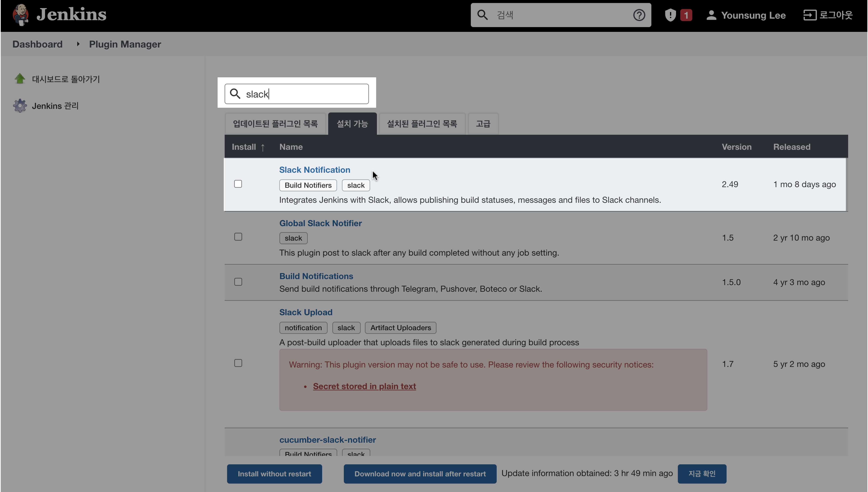Click Download now and install after restart button
The height and width of the screenshot is (492, 868).
(420, 474)
